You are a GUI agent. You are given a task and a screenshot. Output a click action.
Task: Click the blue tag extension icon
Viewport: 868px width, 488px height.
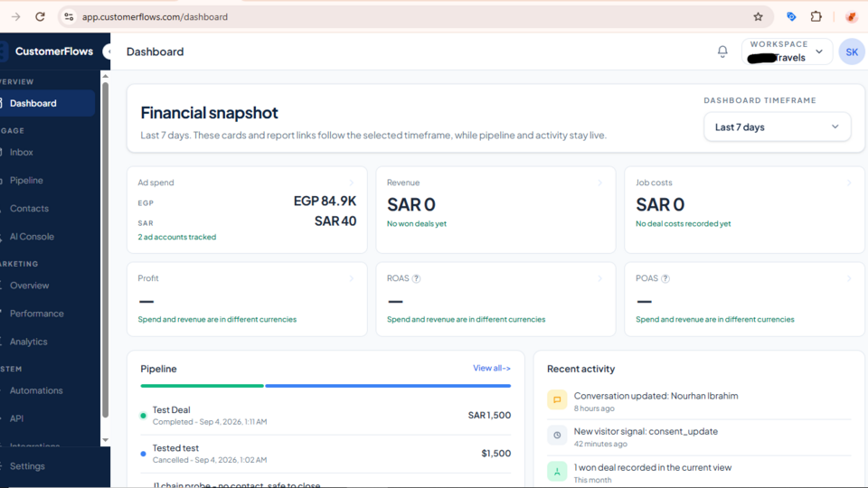click(x=791, y=16)
